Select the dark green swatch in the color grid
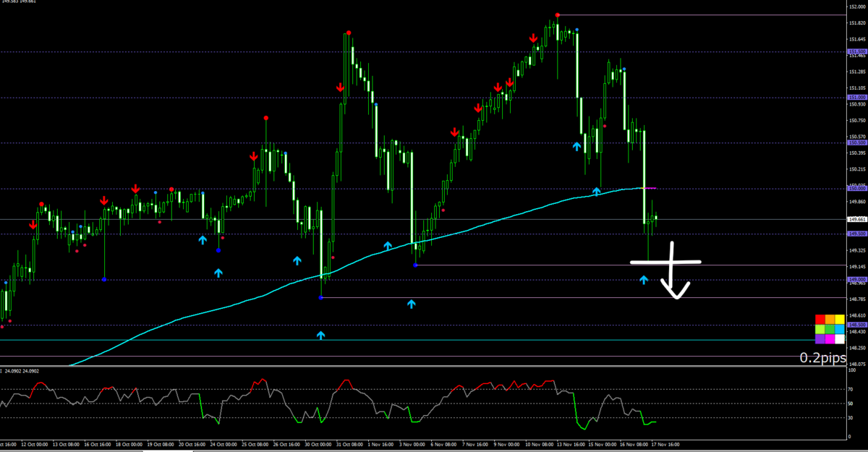This screenshot has height=452, width=868. point(830,329)
